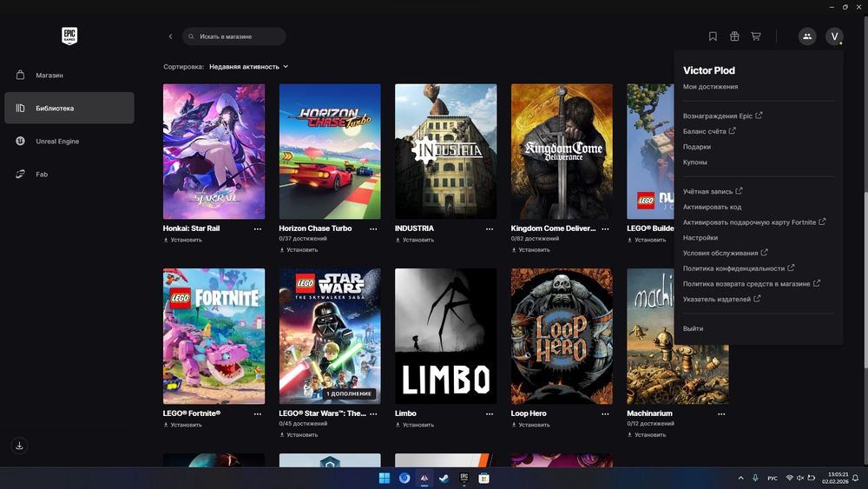Click the 1 ДОПОЛНЕНИЕ badge on LEGO Star Wars
The image size is (868, 489).
tap(349, 393)
